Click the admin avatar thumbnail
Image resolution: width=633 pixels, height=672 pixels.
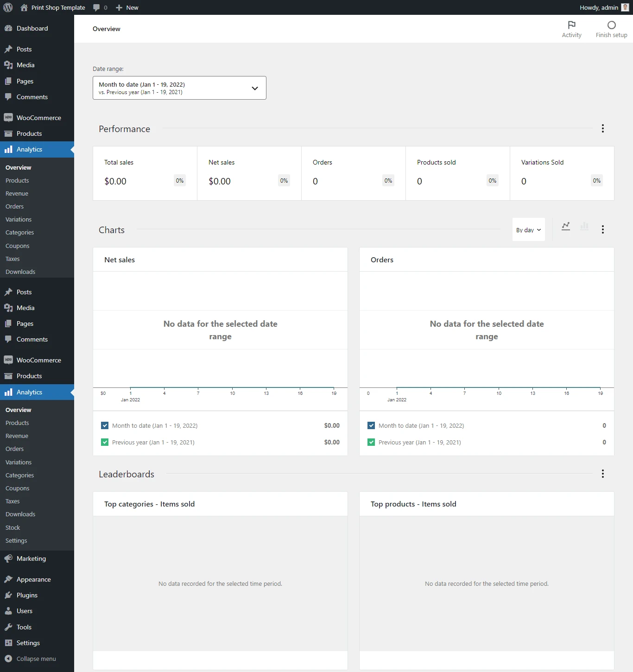(625, 7)
